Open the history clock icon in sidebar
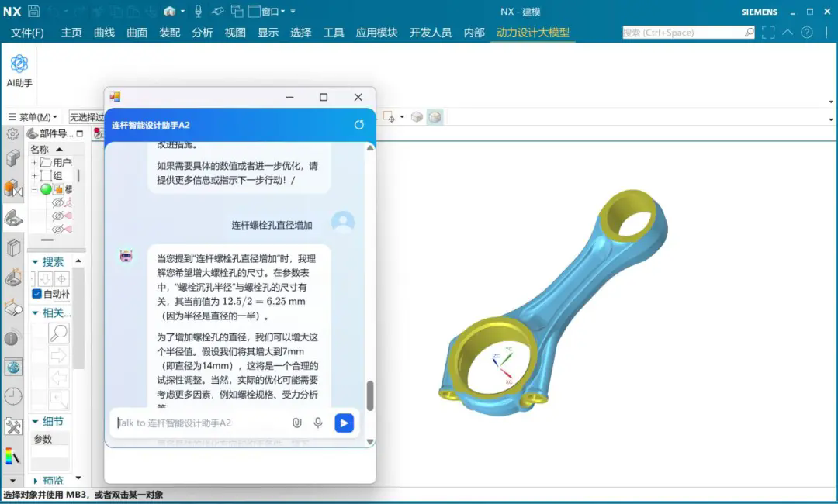This screenshot has width=838, height=504. click(x=13, y=396)
